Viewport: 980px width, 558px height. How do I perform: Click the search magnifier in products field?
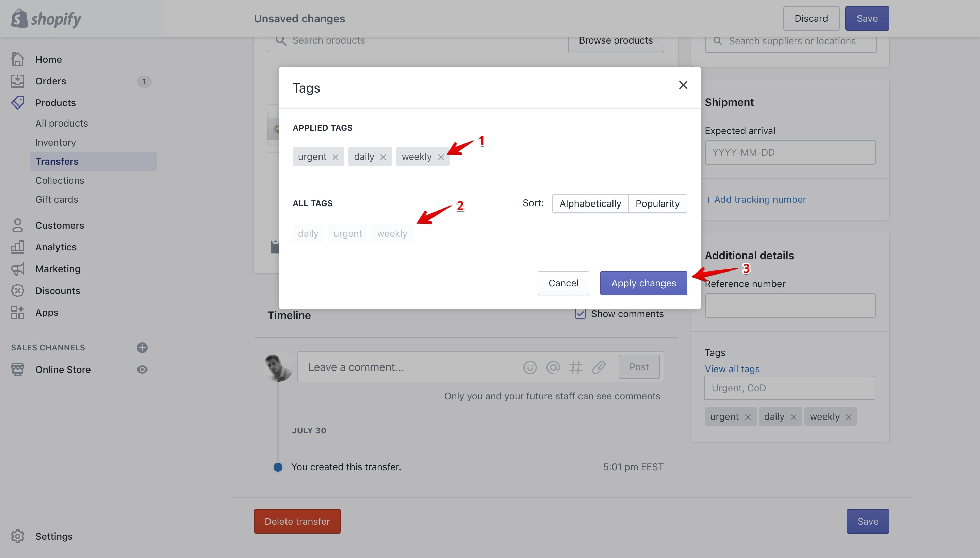coord(281,40)
